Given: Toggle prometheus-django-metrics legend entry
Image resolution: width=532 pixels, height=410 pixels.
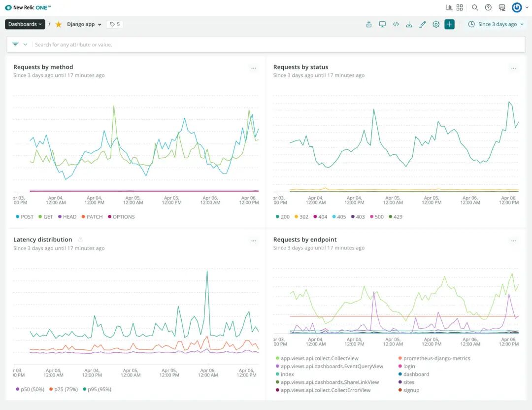Looking at the screenshot, I should click(434, 358).
